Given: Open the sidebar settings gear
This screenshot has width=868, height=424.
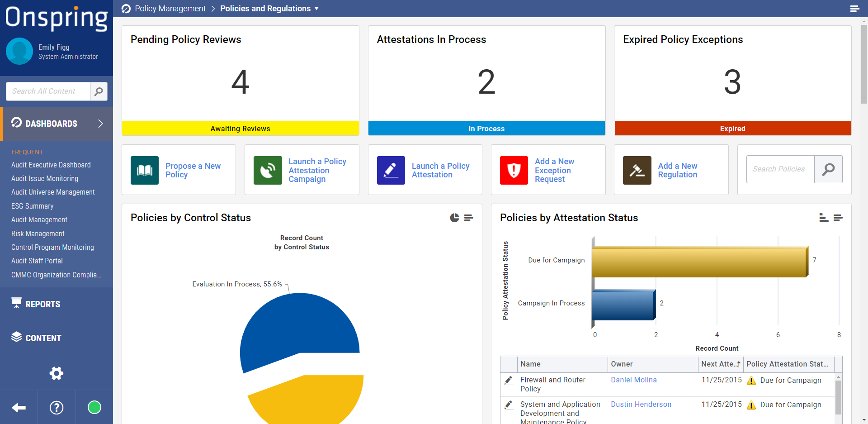Looking at the screenshot, I should (x=56, y=373).
